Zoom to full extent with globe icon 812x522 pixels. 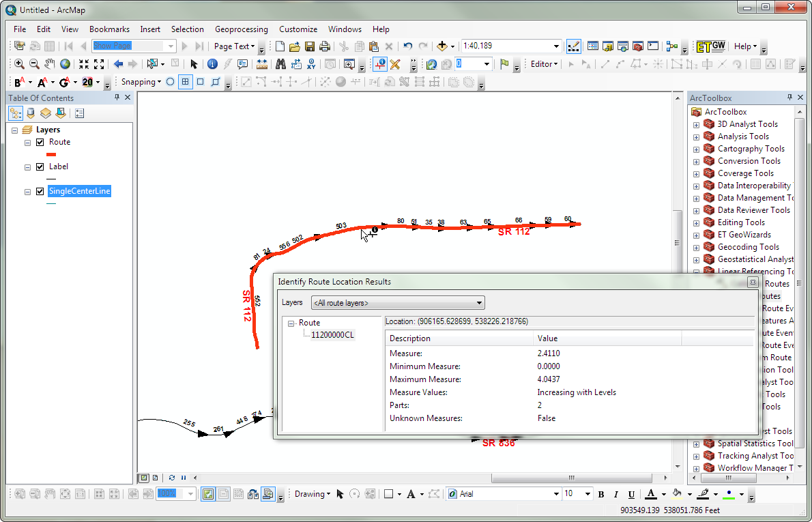click(x=65, y=64)
